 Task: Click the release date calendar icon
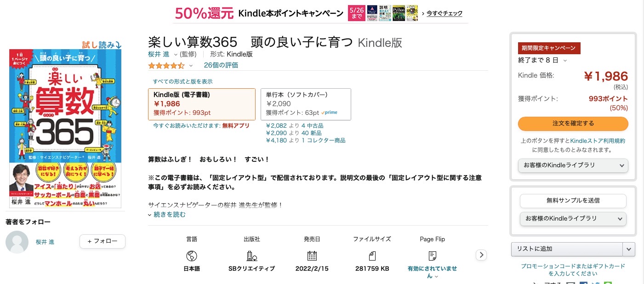(x=312, y=256)
